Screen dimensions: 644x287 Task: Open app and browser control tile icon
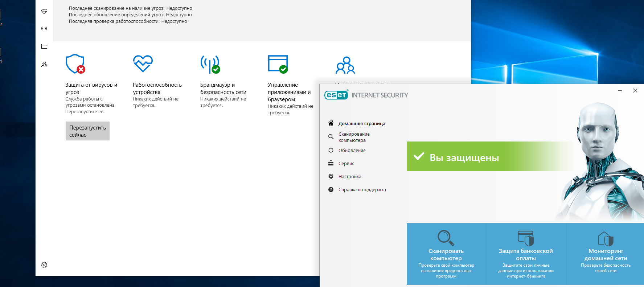(x=278, y=64)
